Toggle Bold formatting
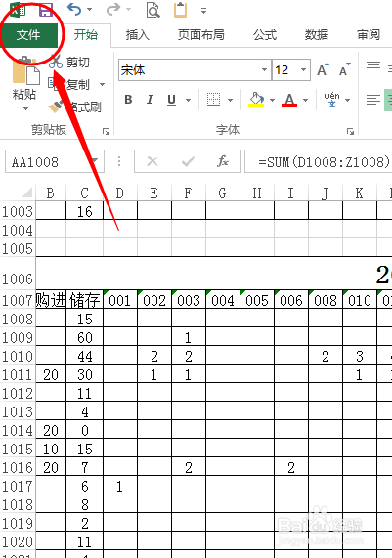 [128, 100]
